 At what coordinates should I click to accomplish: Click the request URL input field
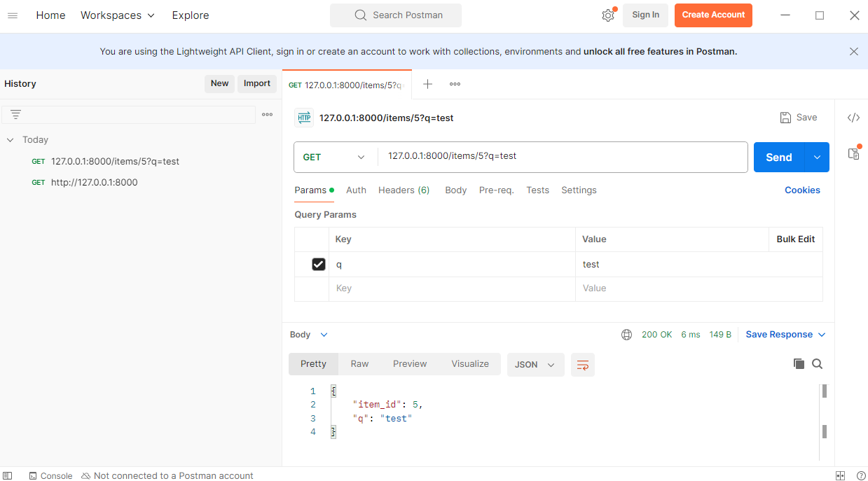[x=560, y=157]
